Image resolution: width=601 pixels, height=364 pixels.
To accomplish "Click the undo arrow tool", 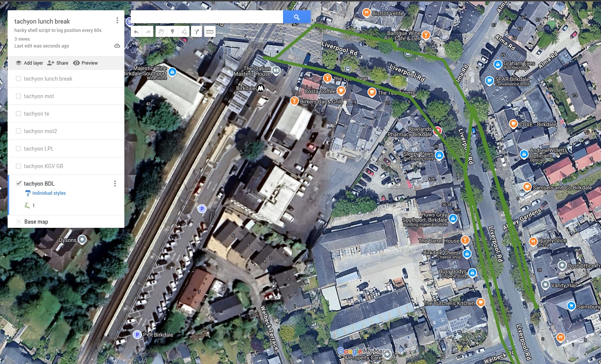I will tap(136, 32).
